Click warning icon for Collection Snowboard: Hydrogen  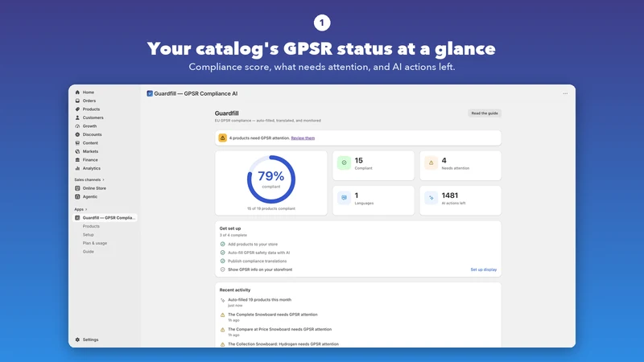(223, 344)
